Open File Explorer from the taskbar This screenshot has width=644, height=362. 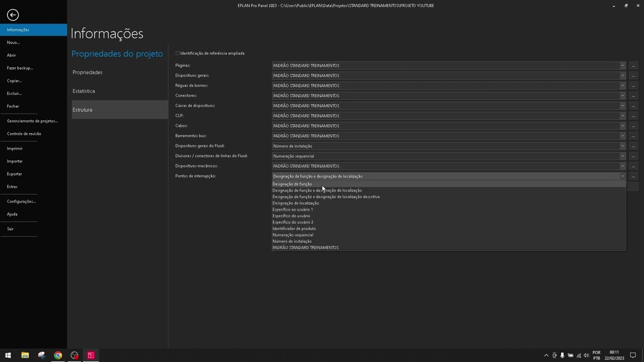click(25, 355)
